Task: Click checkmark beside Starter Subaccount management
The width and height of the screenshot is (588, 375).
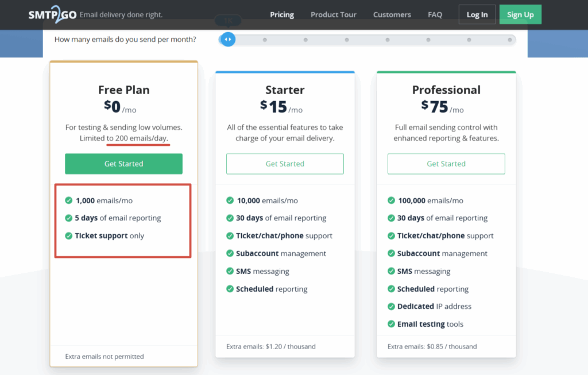Action: 230,253
